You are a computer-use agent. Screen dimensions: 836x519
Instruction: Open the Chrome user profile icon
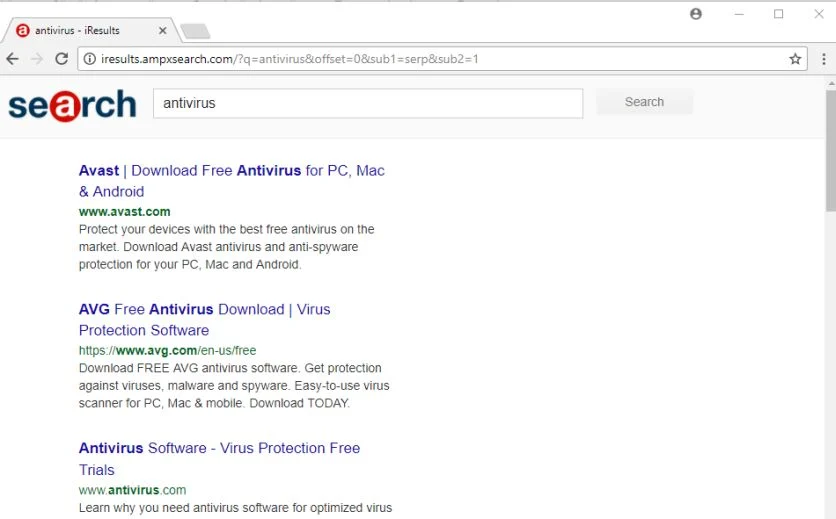tap(696, 14)
